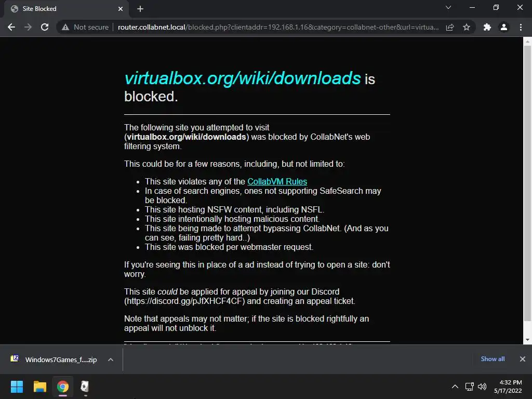Click the vertical scrollbar thumb
The height and width of the screenshot is (399, 532).
coord(527,183)
